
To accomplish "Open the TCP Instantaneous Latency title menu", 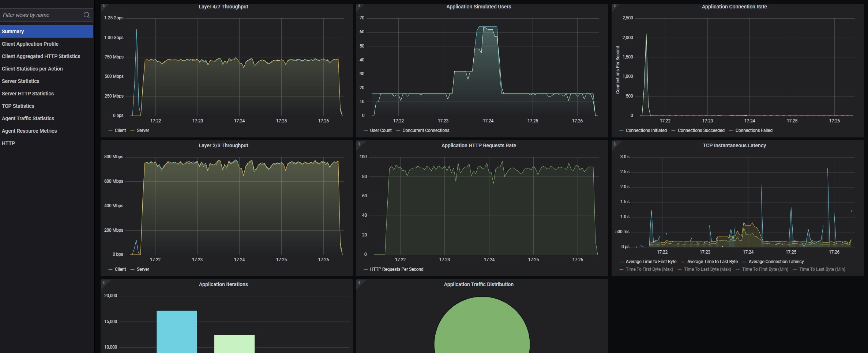I will [x=734, y=145].
